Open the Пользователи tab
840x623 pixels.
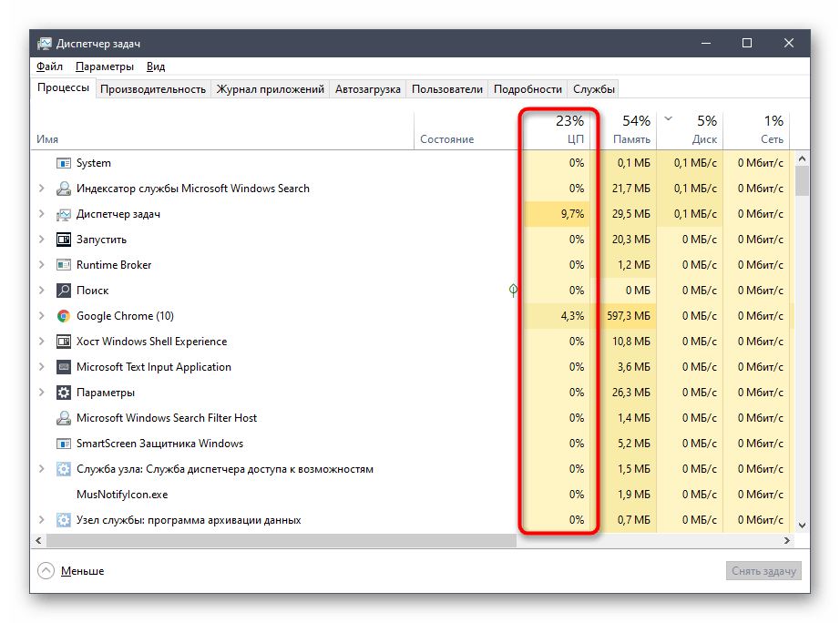coord(446,89)
